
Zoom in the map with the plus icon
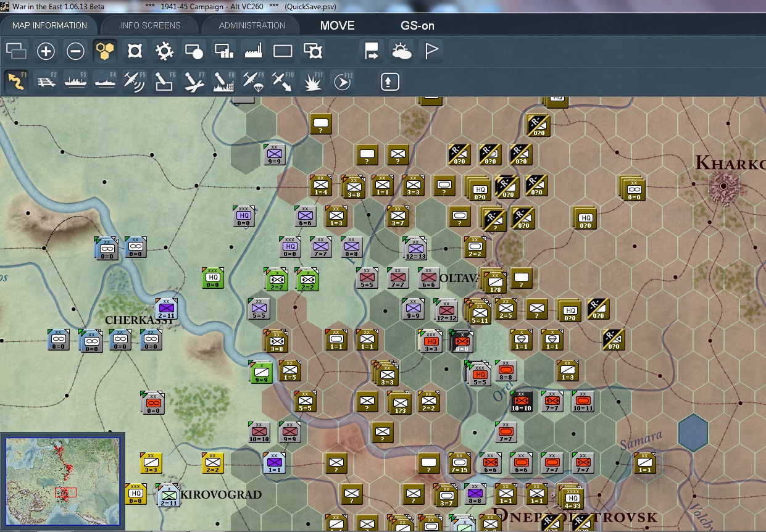pyautogui.click(x=46, y=51)
